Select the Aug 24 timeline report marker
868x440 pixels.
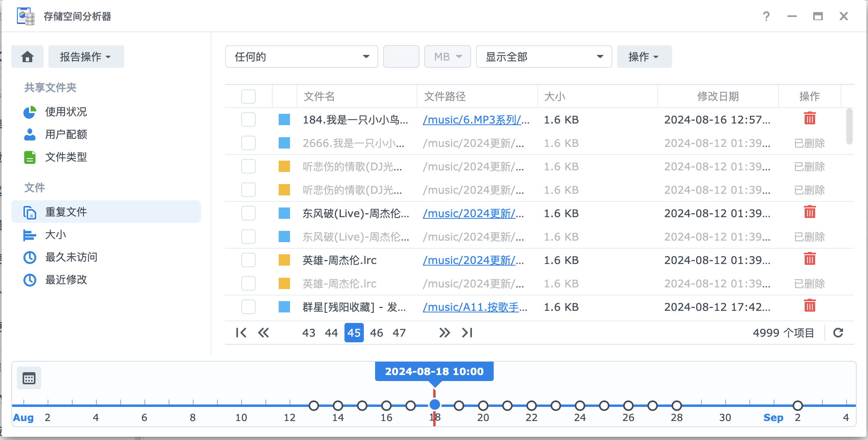tap(580, 405)
